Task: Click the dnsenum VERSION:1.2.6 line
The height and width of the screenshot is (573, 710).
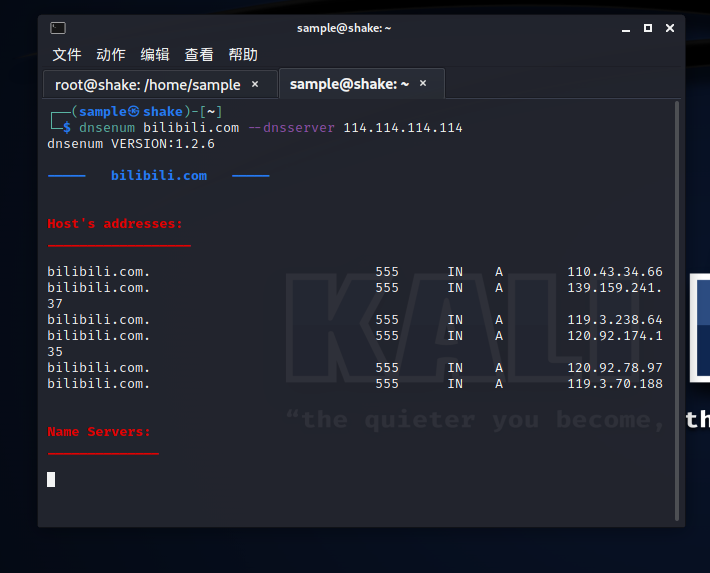Action: (x=131, y=144)
